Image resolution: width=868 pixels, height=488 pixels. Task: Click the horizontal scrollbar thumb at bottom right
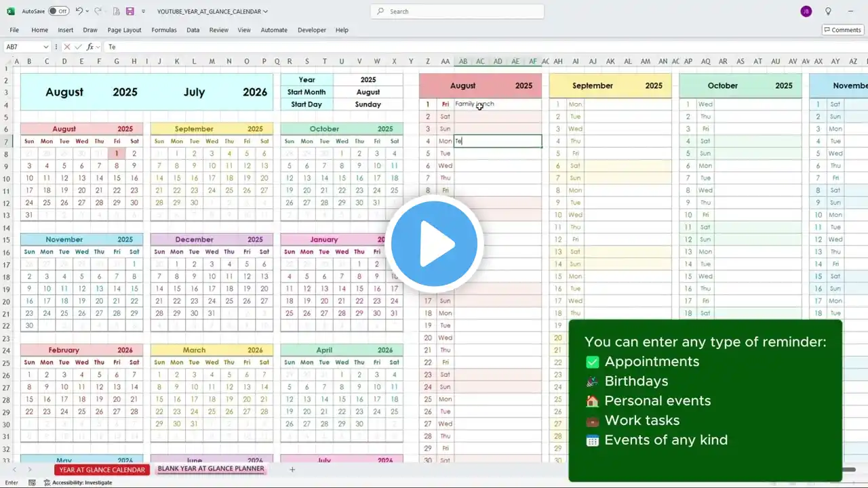tap(848, 470)
